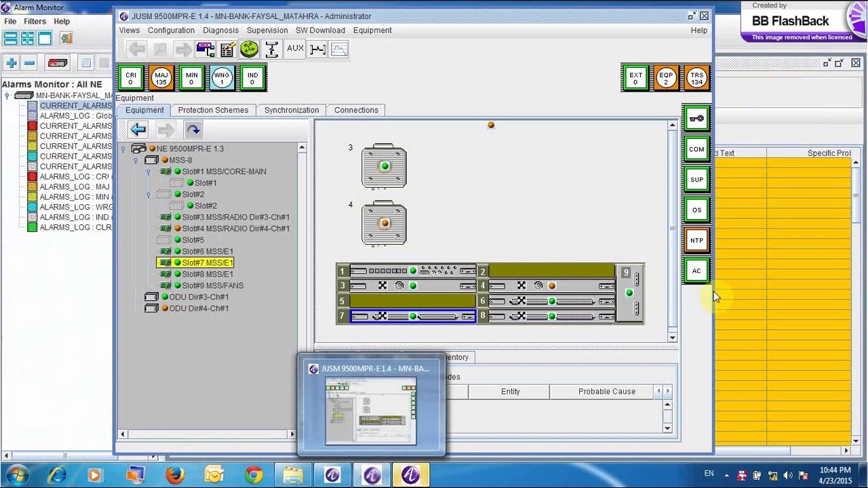Screen dimensions: 868x488
Task: Open Firefox from the taskbar
Action: pyautogui.click(x=174, y=474)
